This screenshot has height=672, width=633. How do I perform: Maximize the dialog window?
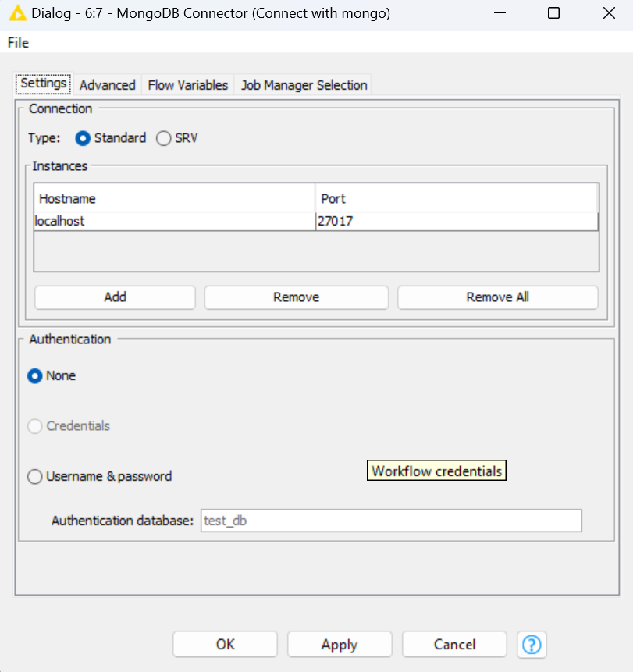tap(553, 13)
